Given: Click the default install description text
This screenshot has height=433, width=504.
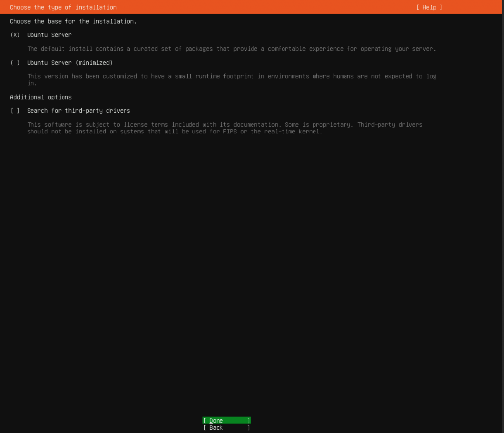Looking at the screenshot, I should (x=231, y=49).
